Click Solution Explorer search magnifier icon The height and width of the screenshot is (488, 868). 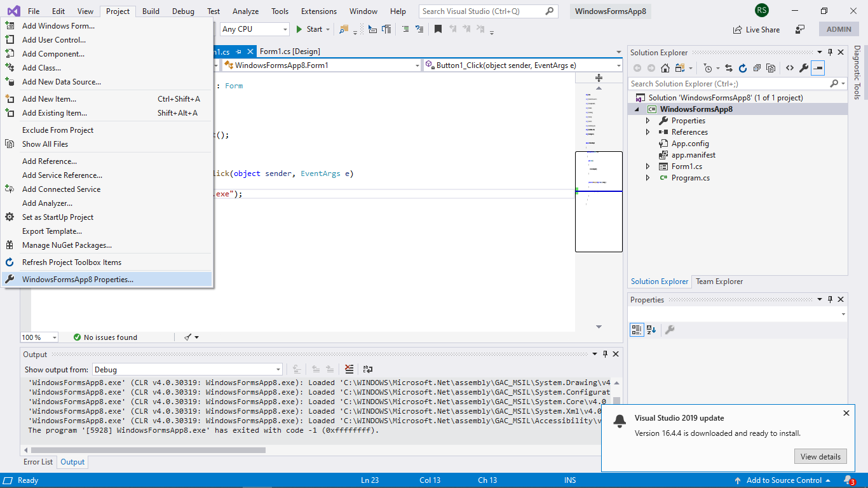[834, 83]
